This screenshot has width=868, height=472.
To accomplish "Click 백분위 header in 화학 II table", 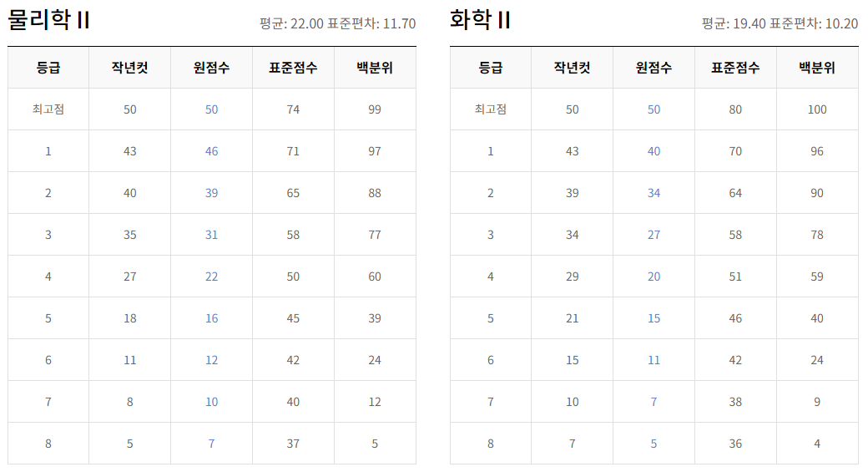I will tap(817, 68).
